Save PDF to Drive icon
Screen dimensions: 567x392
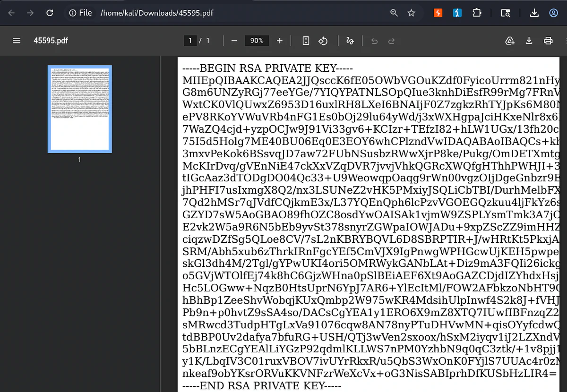510,41
